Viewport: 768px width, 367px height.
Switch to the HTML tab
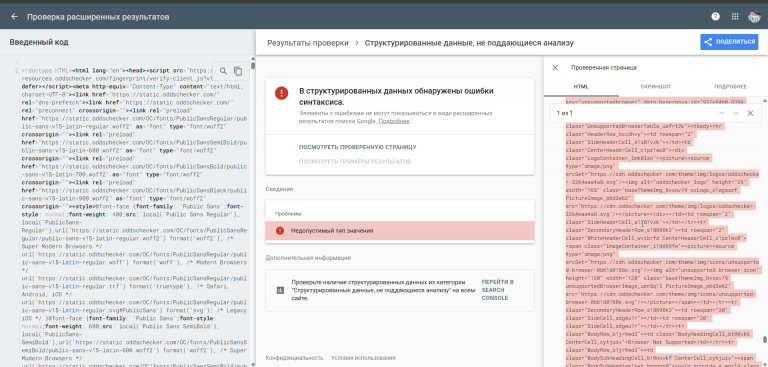(x=581, y=87)
